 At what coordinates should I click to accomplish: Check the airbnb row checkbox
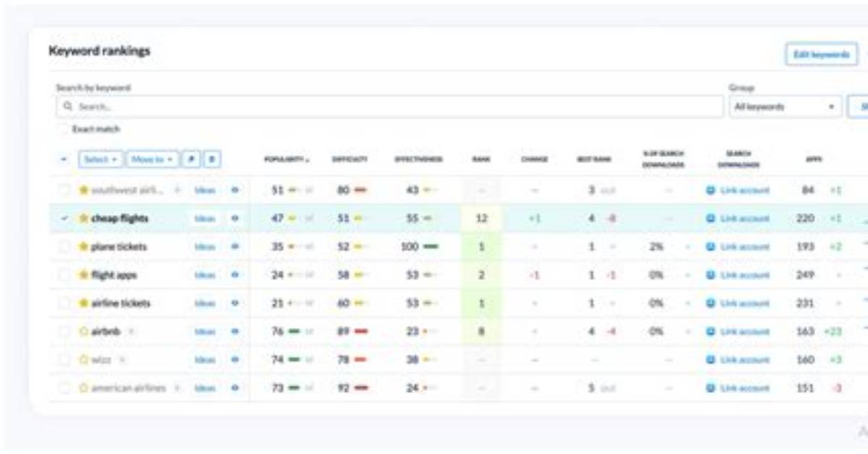click(64, 332)
